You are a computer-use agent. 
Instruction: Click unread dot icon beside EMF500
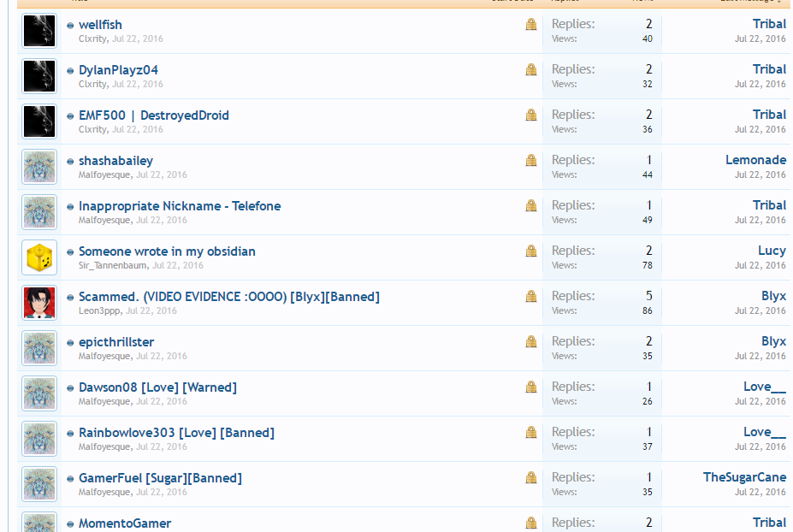tap(70, 116)
